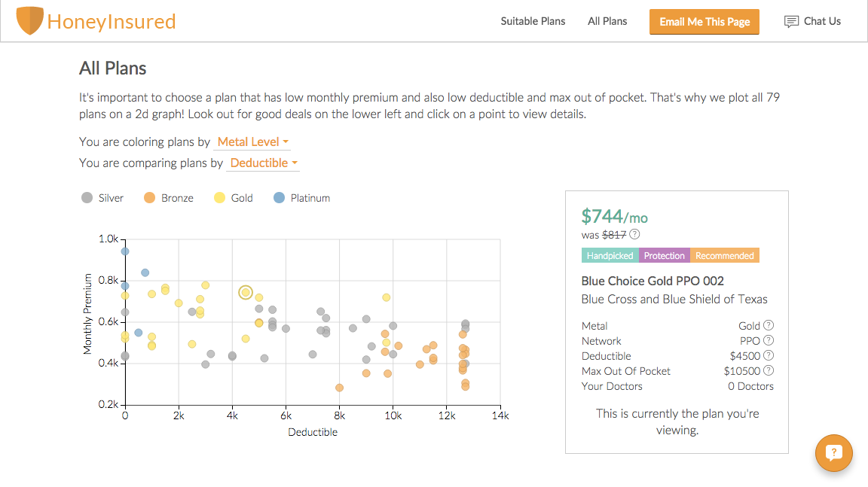Click the Network PPO help icon
Viewport: 868px width, 487px height.
(x=769, y=341)
